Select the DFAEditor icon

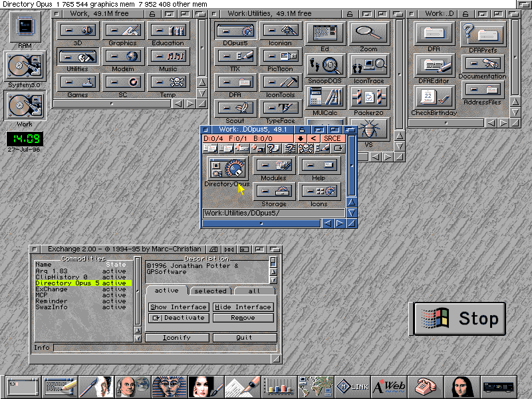(x=434, y=65)
